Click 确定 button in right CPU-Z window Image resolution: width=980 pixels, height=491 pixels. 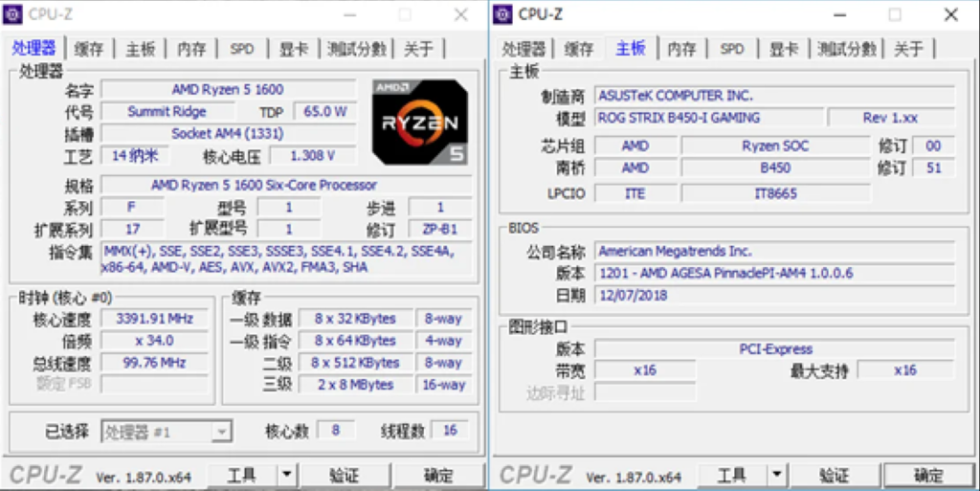coord(928,476)
